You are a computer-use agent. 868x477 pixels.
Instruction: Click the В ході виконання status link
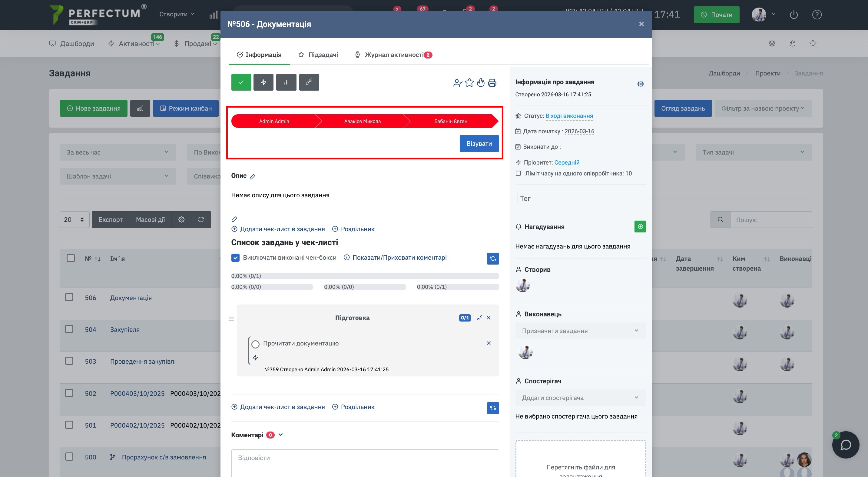click(569, 116)
